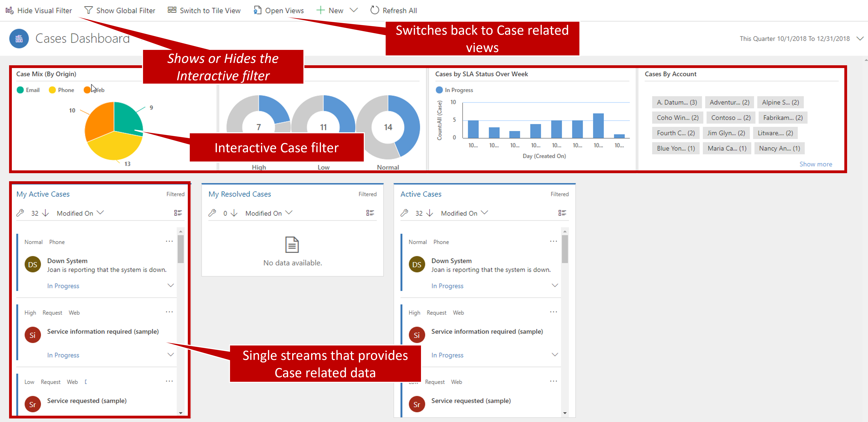Image resolution: width=868 pixels, height=422 pixels.
Task: Click wrench icon in My Resolved Cases
Action: pyautogui.click(x=212, y=213)
